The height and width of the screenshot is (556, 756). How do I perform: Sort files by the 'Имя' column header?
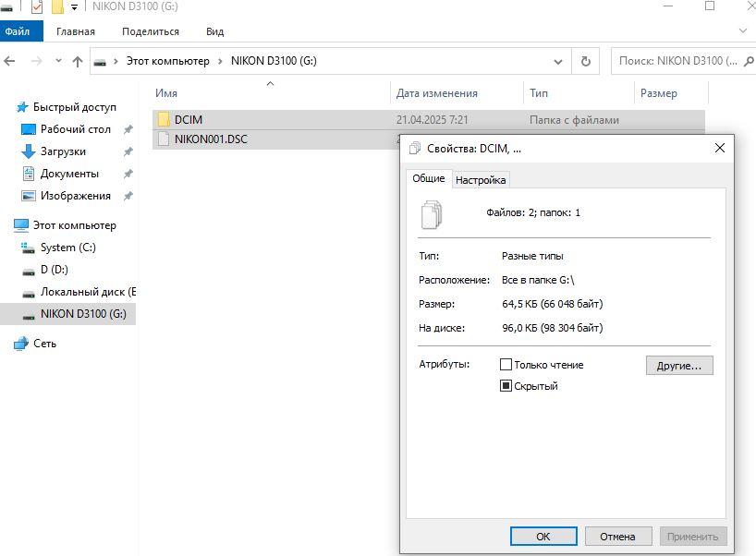(x=272, y=93)
